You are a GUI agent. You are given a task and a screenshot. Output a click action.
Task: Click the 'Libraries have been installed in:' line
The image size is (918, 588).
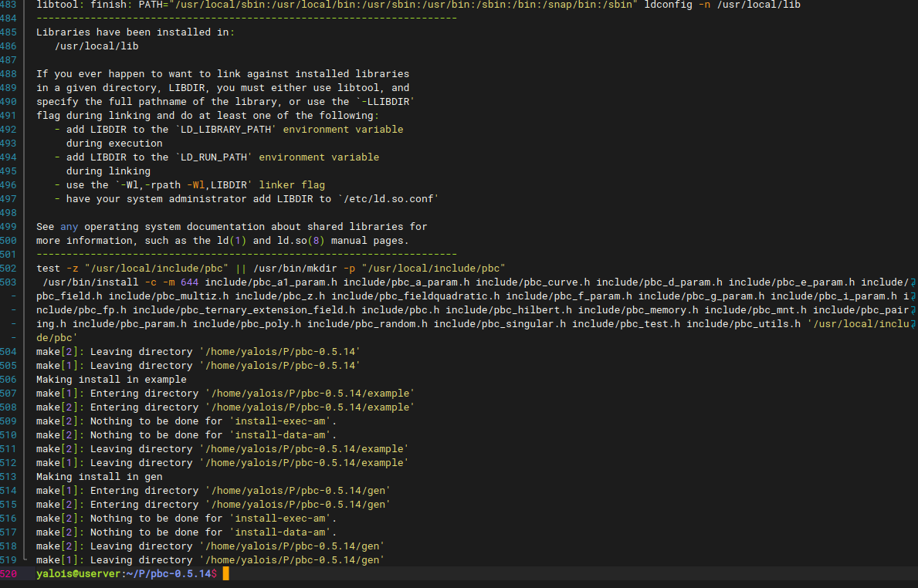pyautogui.click(x=135, y=32)
